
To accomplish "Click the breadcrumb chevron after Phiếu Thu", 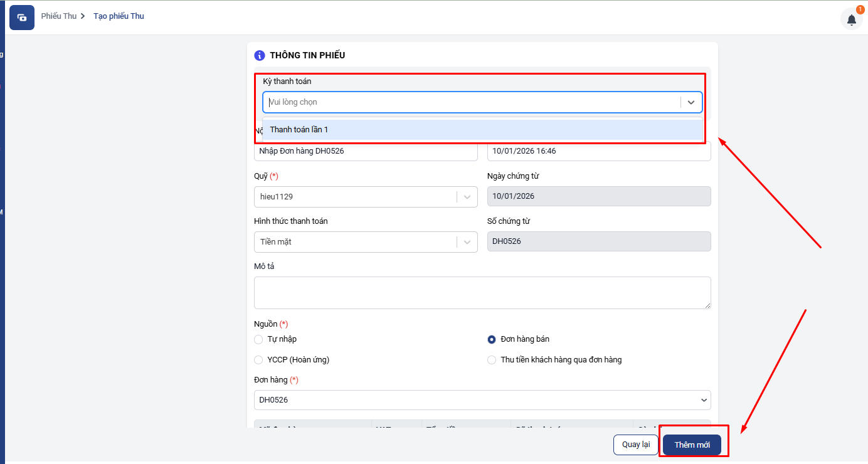I will (83, 16).
